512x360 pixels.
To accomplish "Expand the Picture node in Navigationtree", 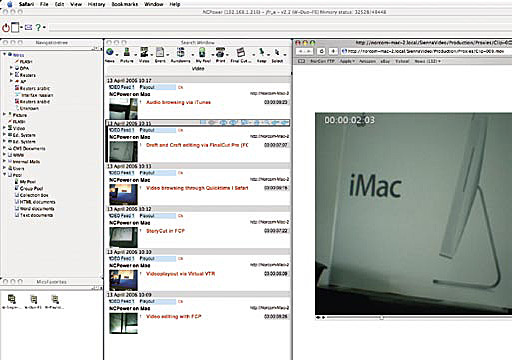I will [x=5, y=114].
